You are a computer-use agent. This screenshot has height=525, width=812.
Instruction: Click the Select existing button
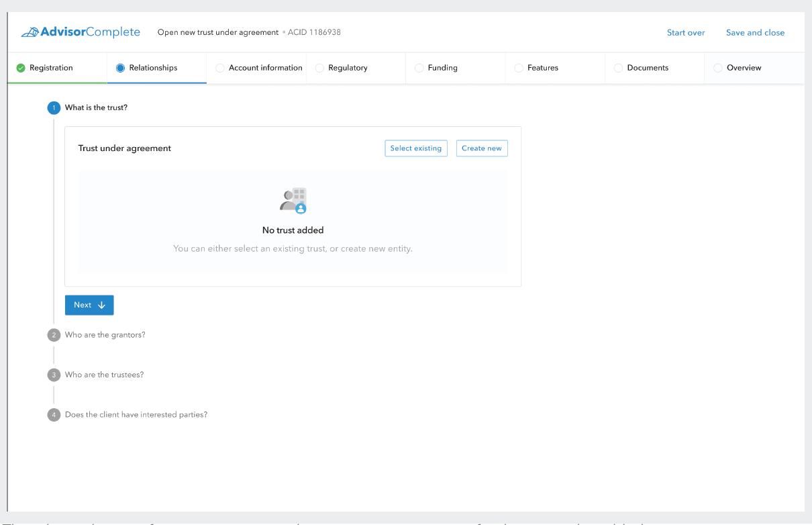click(x=416, y=148)
